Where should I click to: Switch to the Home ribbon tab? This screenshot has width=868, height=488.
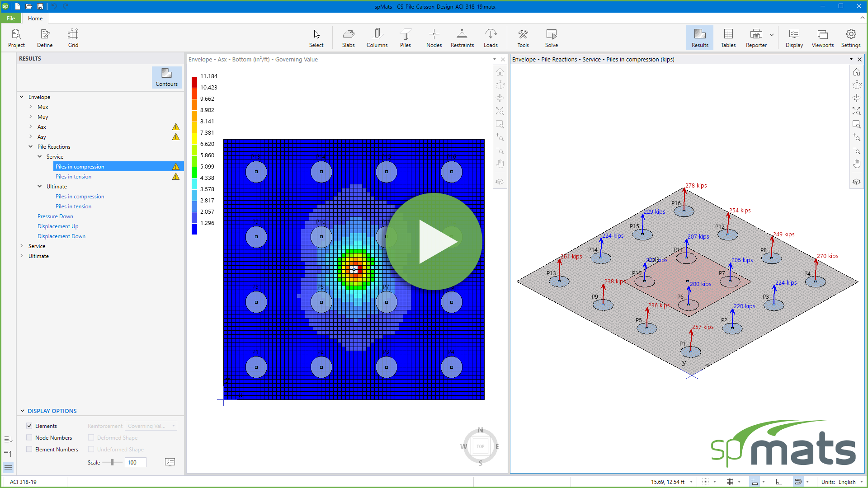coord(35,19)
